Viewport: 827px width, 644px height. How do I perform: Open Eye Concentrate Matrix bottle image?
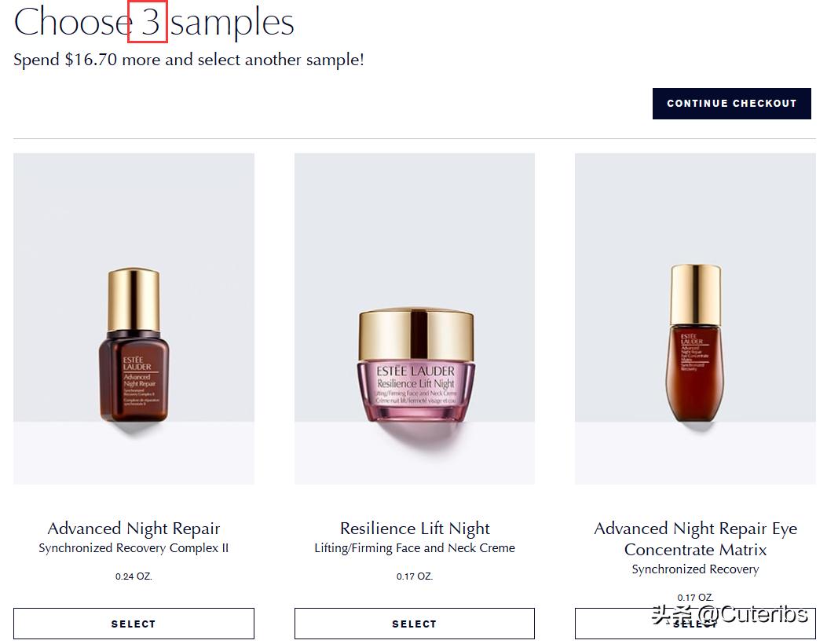pos(694,319)
